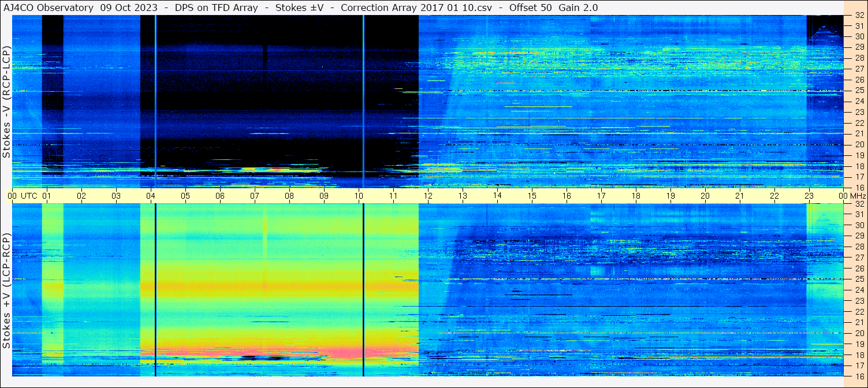
Task: Click the 32 MHz label in Stokes -V panel
Action: click(x=859, y=16)
